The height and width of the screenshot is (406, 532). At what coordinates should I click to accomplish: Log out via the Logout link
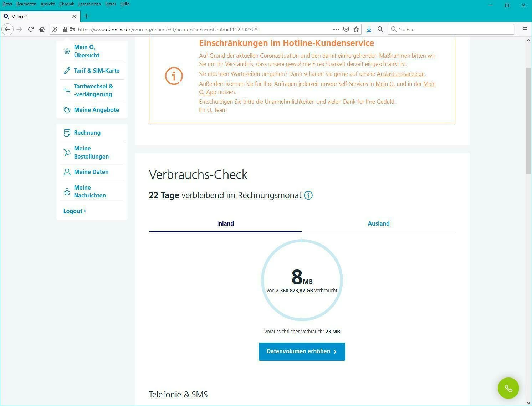pos(75,211)
